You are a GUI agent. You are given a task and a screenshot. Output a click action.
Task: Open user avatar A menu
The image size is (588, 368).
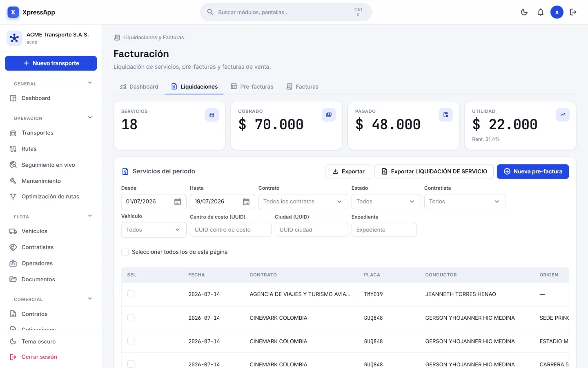tap(557, 12)
